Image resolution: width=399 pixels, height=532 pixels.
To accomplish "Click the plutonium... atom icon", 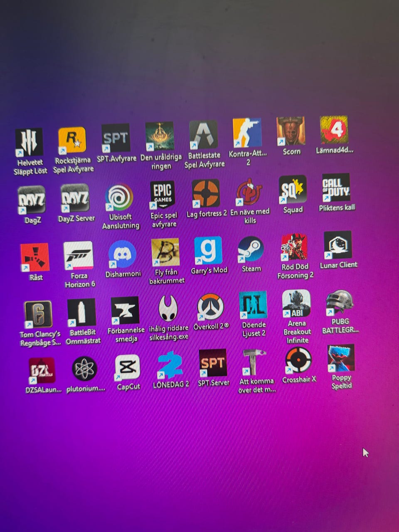I will point(85,369).
